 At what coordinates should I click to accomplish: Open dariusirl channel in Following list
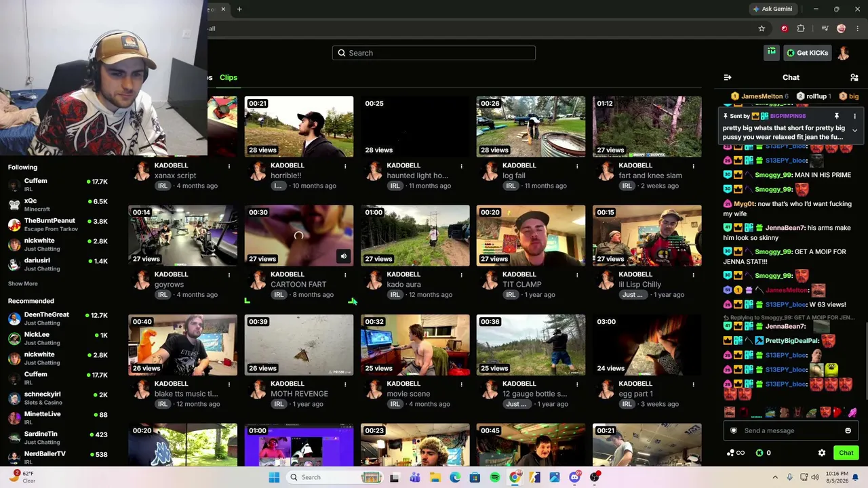[58, 264]
